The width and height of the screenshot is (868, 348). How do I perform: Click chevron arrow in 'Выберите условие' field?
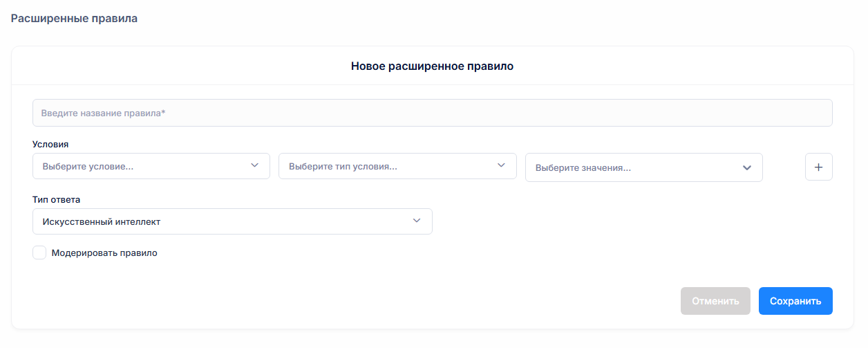[x=254, y=166]
